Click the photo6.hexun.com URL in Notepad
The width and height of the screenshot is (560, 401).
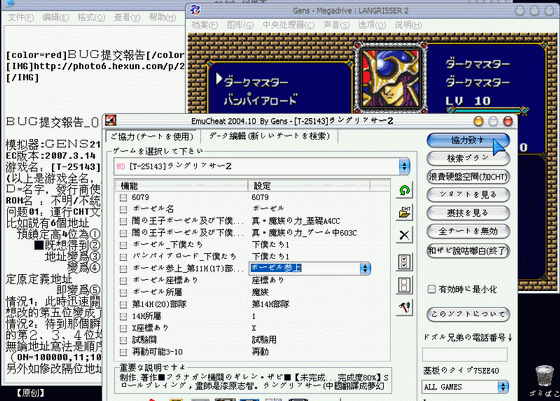[109, 66]
